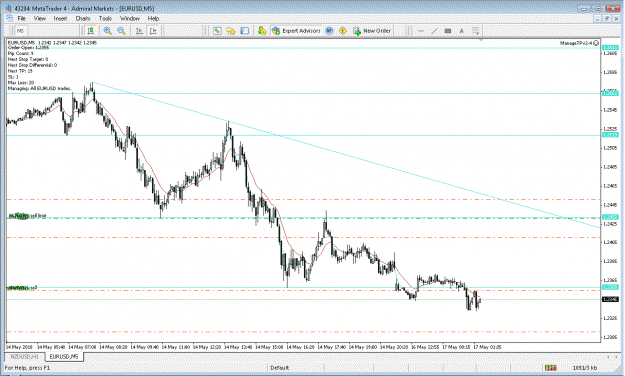The height and width of the screenshot is (376, 625).
Task: Open the New Order dialog
Action: [x=372, y=31]
